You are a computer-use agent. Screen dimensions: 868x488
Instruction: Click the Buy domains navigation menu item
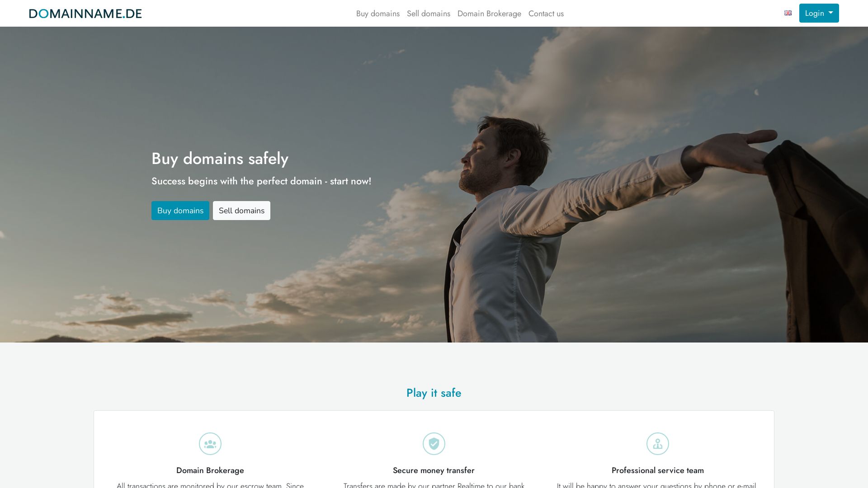tap(377, 13)
